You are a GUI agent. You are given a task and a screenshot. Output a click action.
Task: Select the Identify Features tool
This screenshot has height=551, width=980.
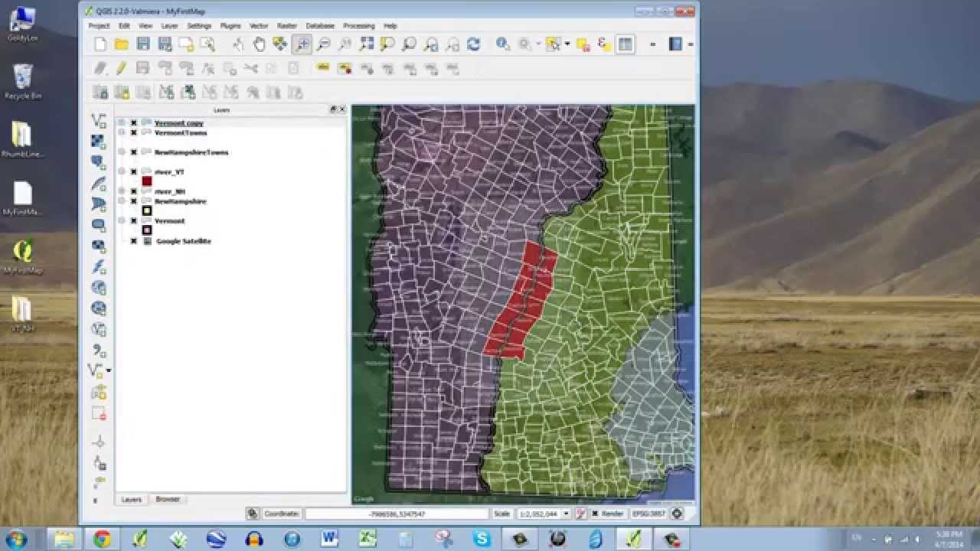[503, 44]
